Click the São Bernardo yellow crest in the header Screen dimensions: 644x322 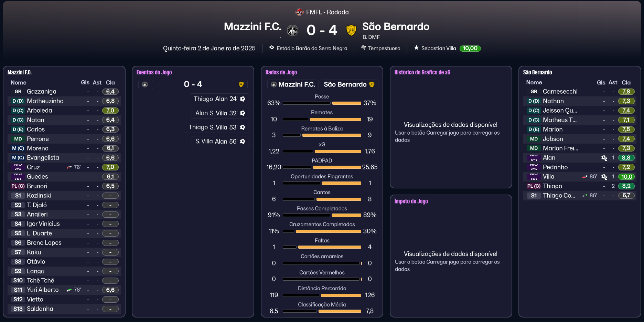click(x=351, y=30)
